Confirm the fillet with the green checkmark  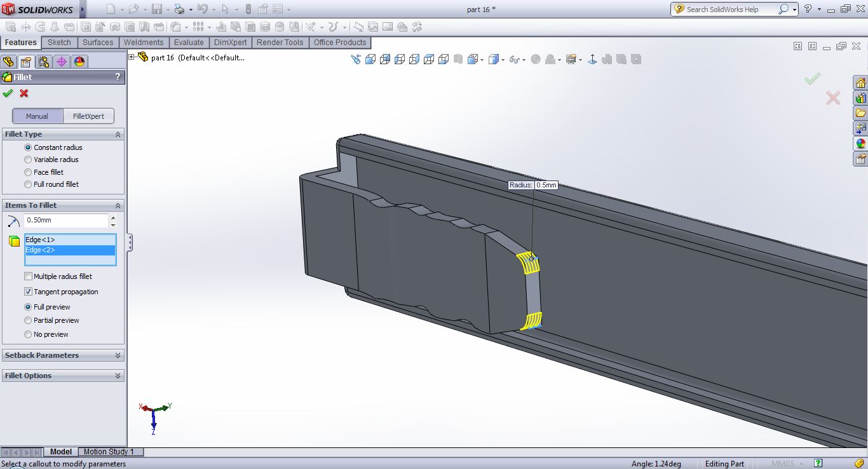8,93
